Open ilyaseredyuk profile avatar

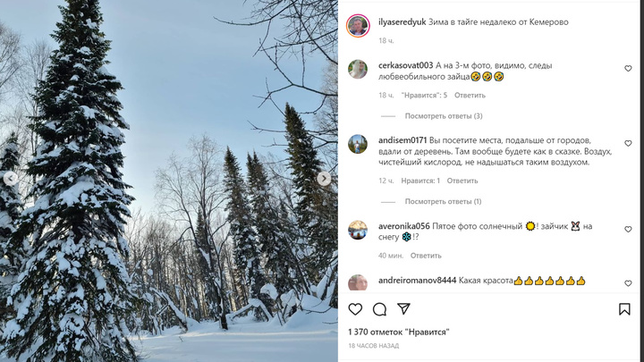[358, 26]
